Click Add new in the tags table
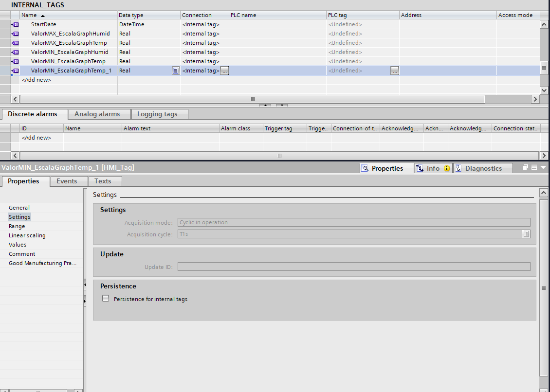 [x=37, y=80]
